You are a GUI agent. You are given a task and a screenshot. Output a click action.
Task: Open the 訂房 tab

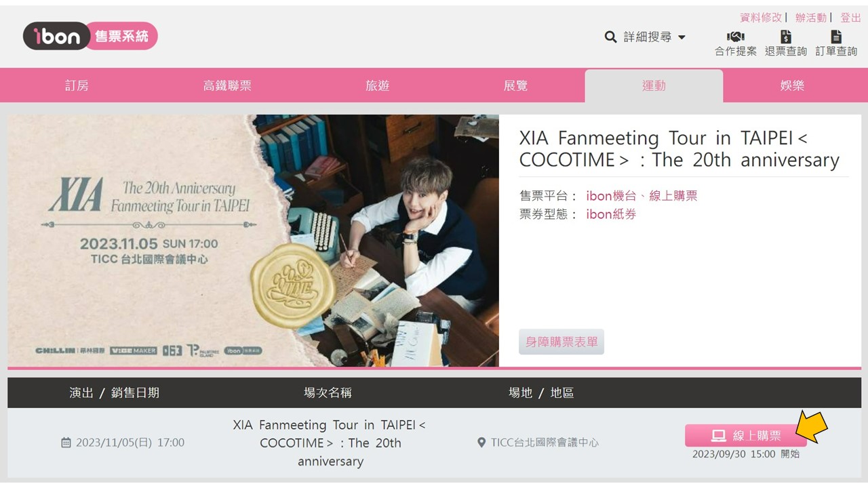[77, 85]
